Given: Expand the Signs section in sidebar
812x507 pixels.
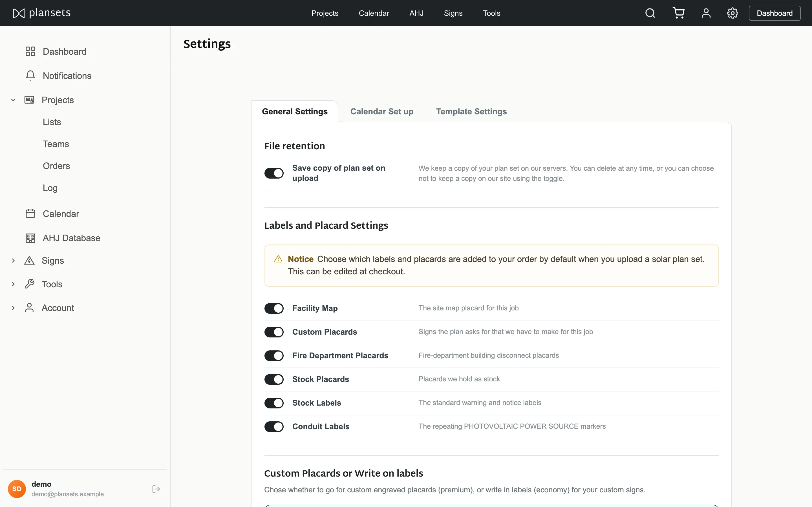Looking at the screenshot, I should pyautogui.click(x=13, y=261).
